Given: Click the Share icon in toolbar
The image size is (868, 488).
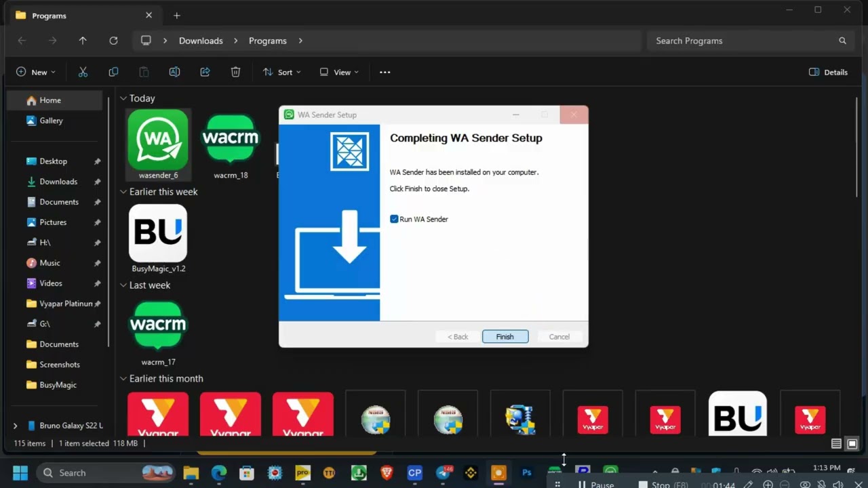Looking at the screenshot, I should 205,72.
